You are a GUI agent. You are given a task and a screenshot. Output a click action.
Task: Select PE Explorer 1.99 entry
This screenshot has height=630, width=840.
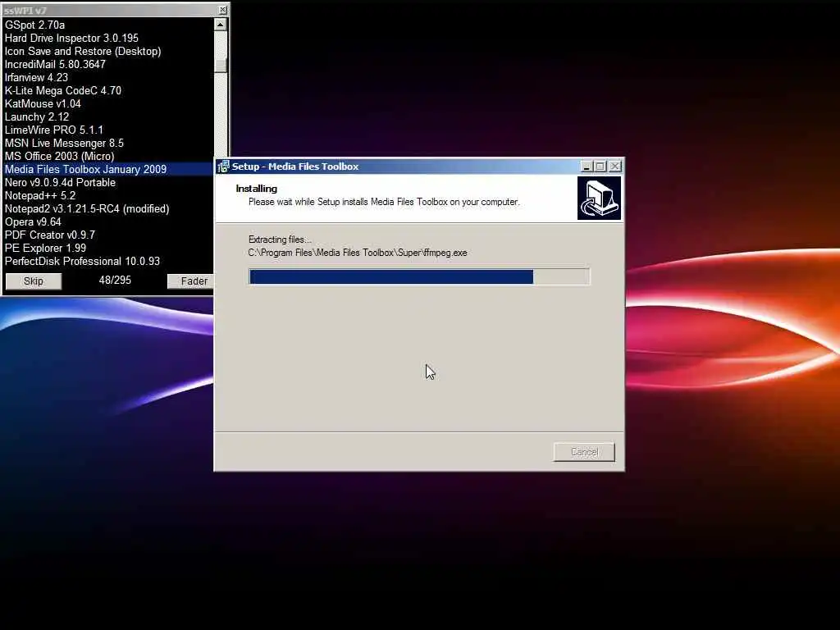109,248
